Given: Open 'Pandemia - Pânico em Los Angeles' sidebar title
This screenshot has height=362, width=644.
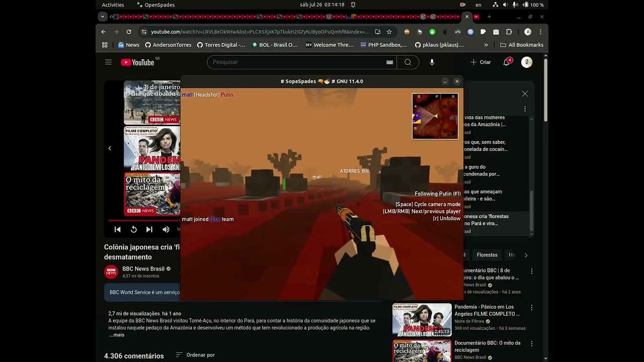Looking at the screenshot, I should pos(487,310).
